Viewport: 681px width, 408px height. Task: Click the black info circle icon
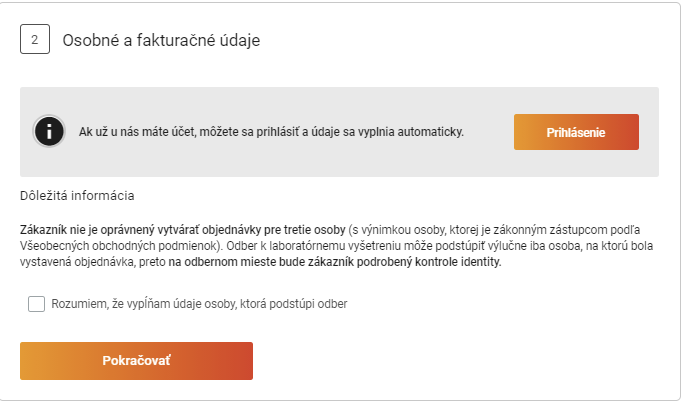pos(49,131)
